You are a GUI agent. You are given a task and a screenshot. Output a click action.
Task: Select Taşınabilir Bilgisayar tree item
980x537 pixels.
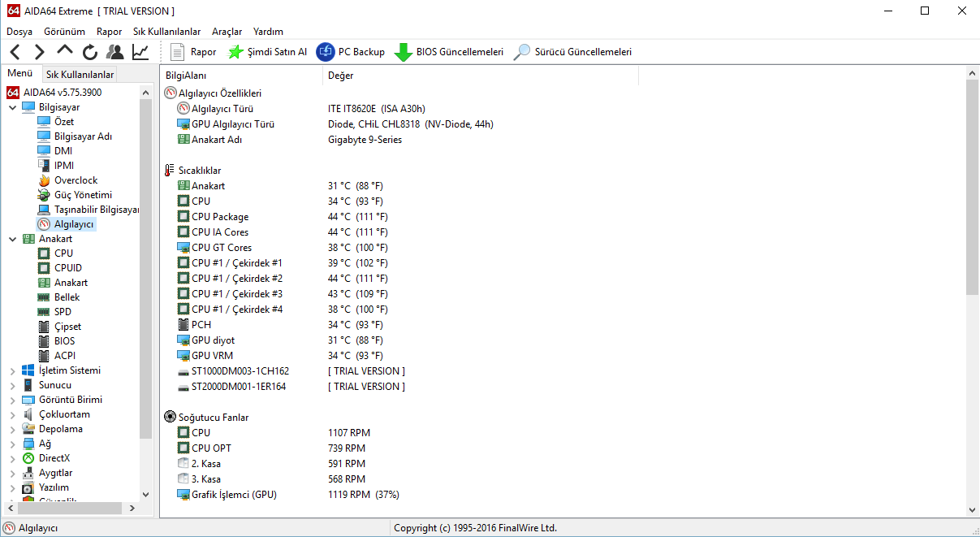[x=89, y=210]
